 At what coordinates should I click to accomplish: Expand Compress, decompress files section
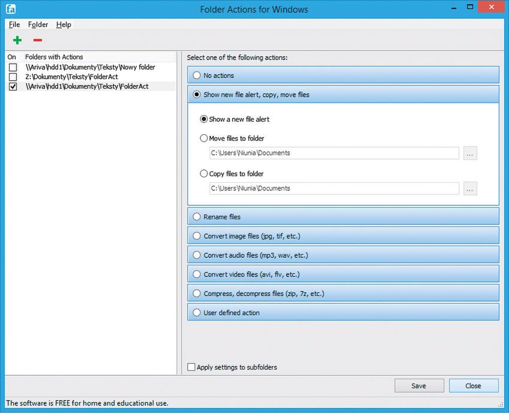(343, 294)
